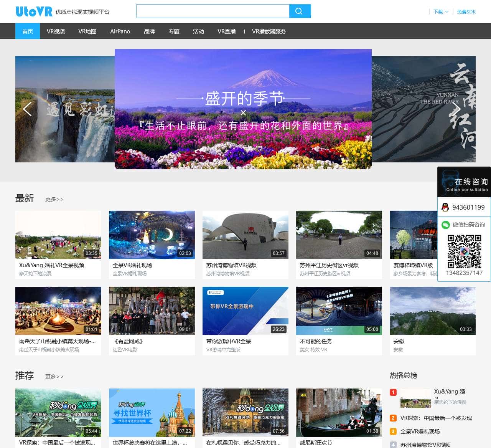The width and height of the screenshot is (491, 448).
Task: Click the magnifier search button
Action: pos(300,11)
